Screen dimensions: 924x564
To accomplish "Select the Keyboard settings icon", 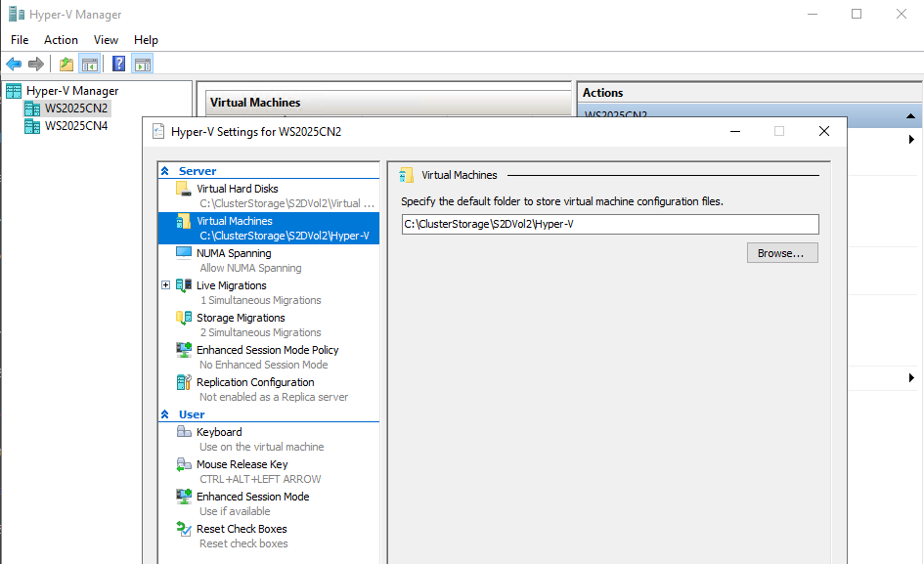I will pyautogui.click(x=184, y=431).
